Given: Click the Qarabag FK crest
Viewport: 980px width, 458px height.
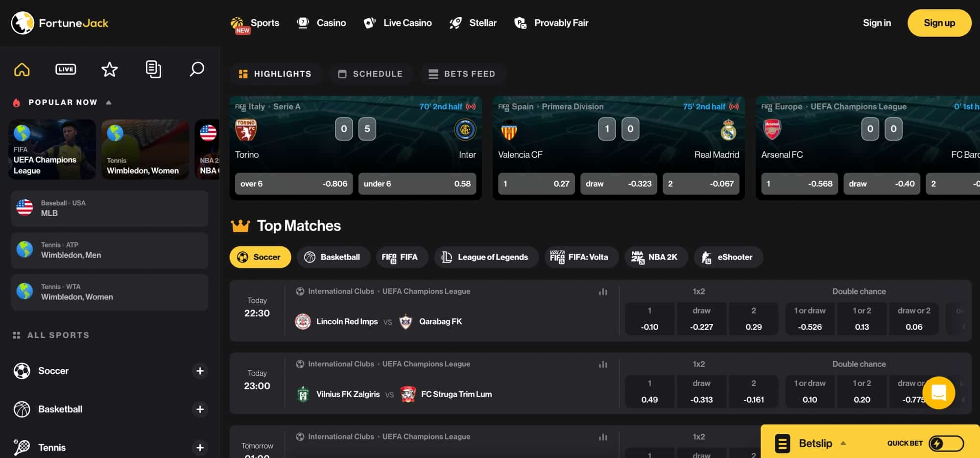Looking at the screenshot, I should coord(406,322).
